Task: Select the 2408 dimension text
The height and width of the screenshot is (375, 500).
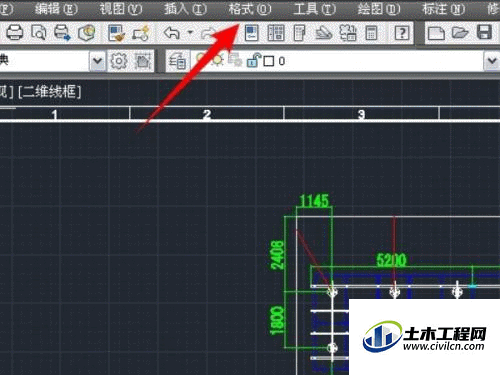Action: pyautogui.click(x=277, y=255)
